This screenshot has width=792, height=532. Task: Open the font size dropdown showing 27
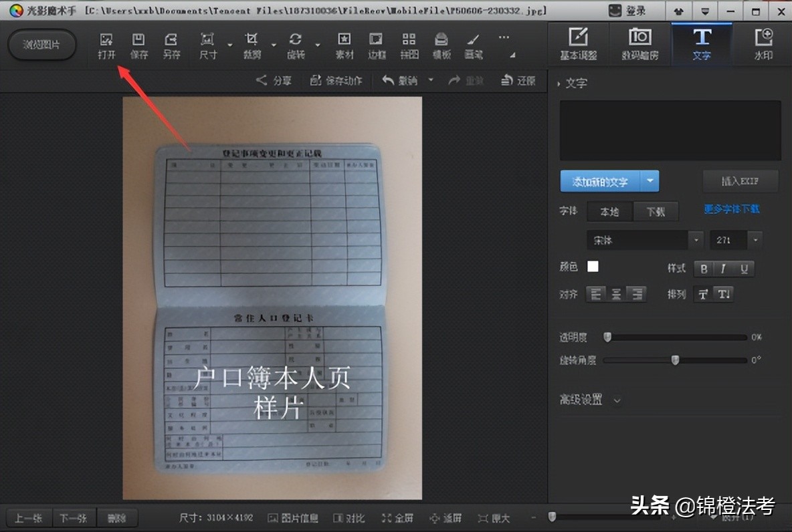click(x=734, y=240)
